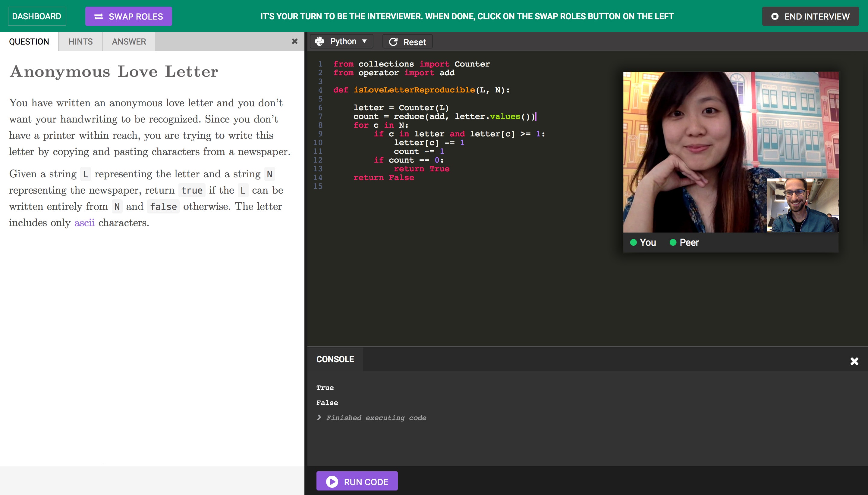Click the Run Code play icon
The height and width of the screenshot is (495, 868).
pyautogui.click(x=332, y=481)
